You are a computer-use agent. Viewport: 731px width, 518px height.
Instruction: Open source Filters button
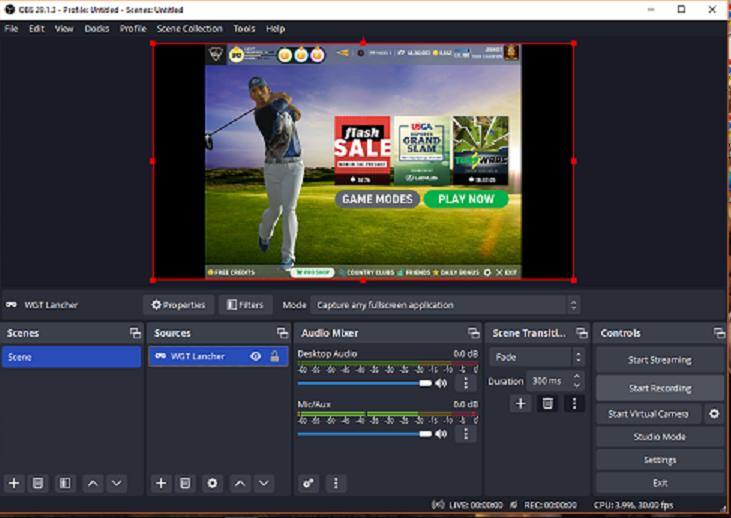[246, 305]
